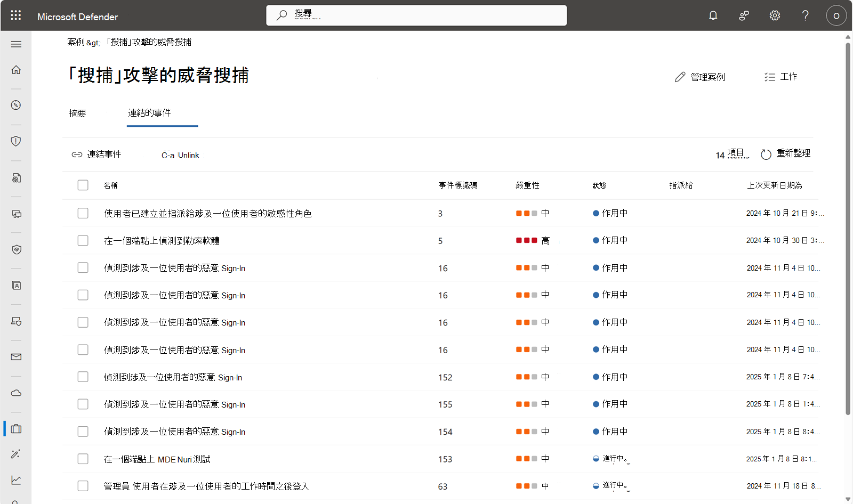Select the Incidents and alerts shield icon

(x=16, y=141)
